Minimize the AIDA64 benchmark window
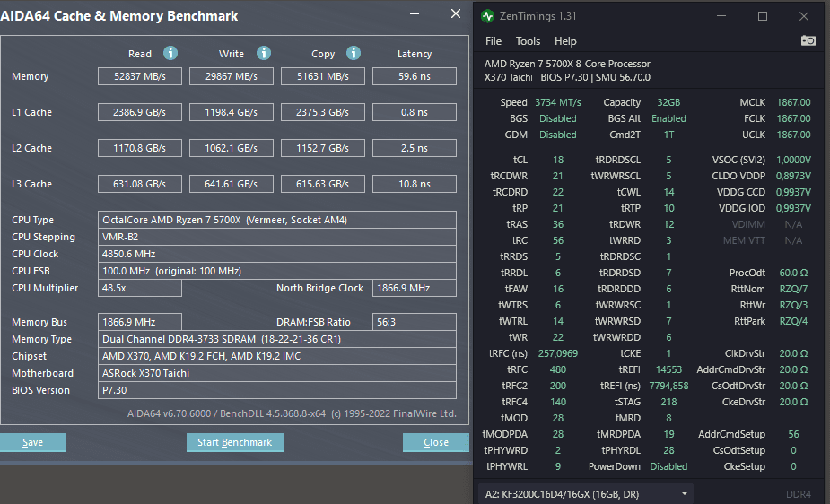The image size is (830, 504). [415, 14]
